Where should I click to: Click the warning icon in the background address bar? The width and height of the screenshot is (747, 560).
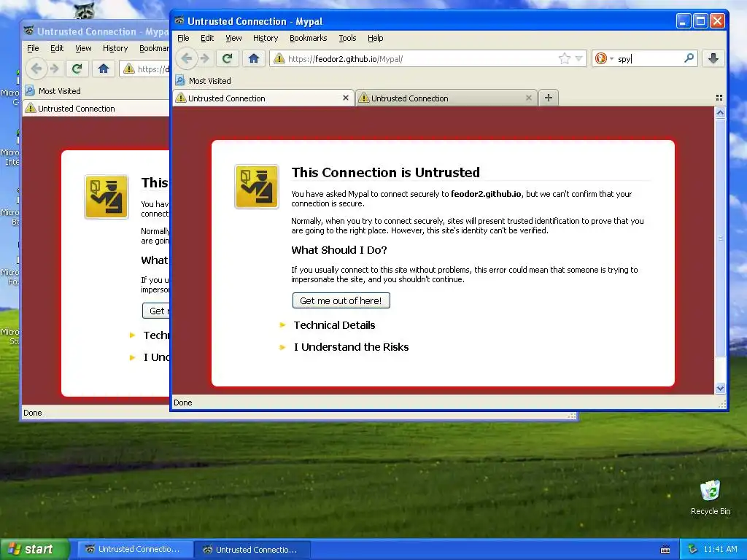pyautogui.click(x=128, y=69)
